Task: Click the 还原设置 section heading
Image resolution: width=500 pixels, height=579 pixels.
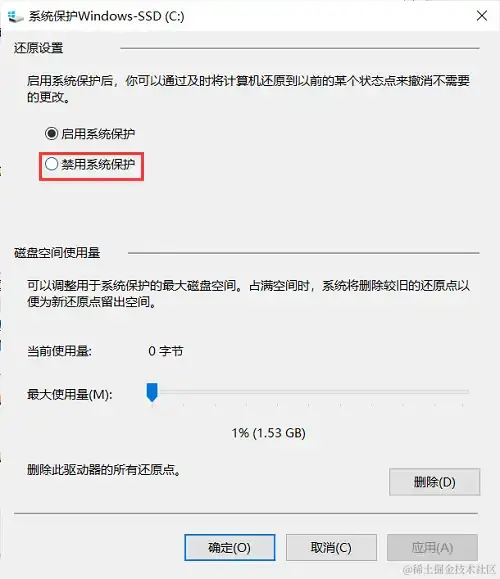Action: point(38,48)
